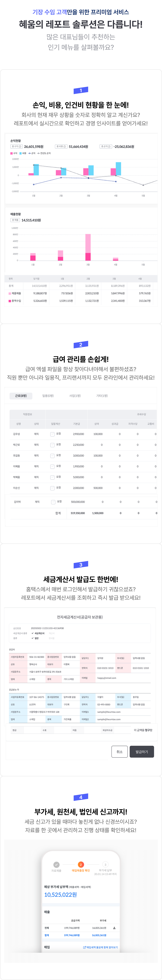
Task: Toggle the 손익 line legend item
Action: (32, 153)
